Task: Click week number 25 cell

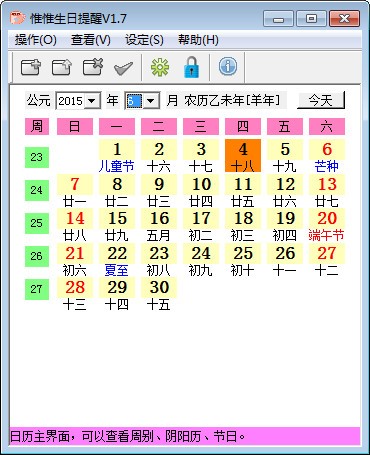Action: tap(37, 223)
